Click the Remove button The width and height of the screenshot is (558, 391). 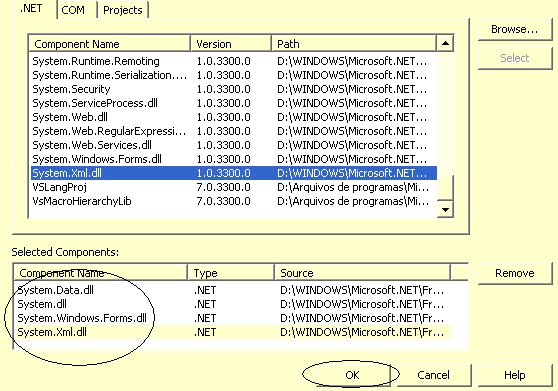click(514, 273)
